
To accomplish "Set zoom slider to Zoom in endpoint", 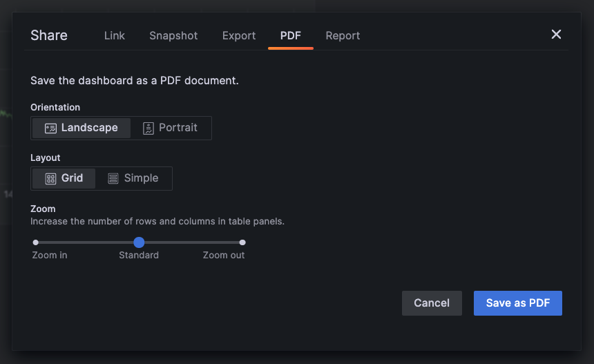I will (36, 242).
